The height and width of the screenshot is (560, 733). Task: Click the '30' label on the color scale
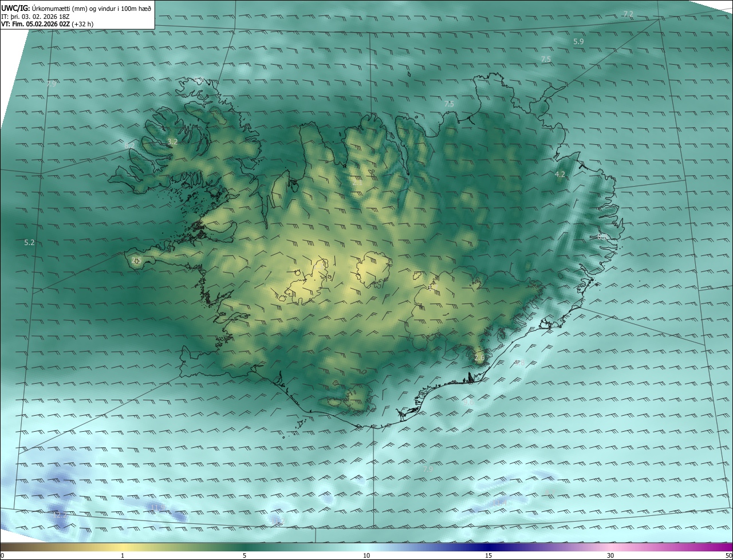(x=610, y=555)
